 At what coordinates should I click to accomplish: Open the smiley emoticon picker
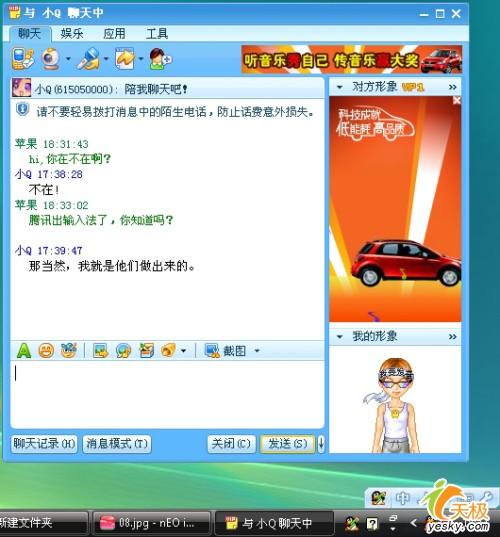(46, 350)
